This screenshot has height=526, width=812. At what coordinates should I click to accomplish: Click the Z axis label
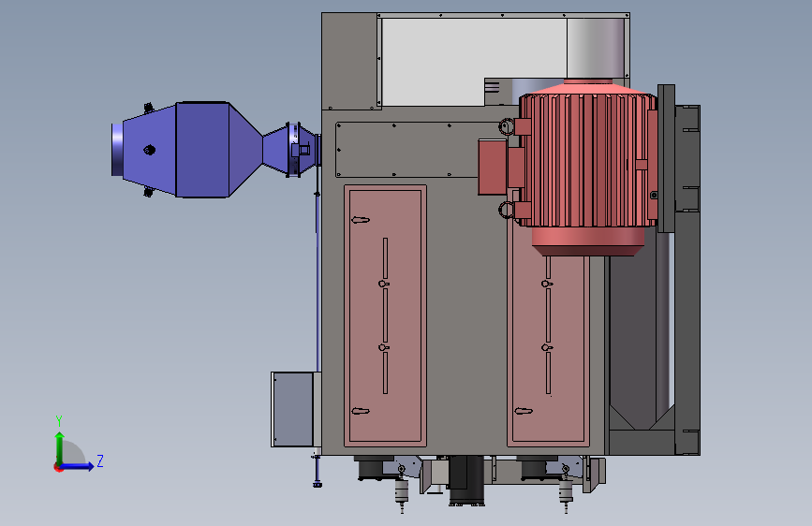[100, 460]
